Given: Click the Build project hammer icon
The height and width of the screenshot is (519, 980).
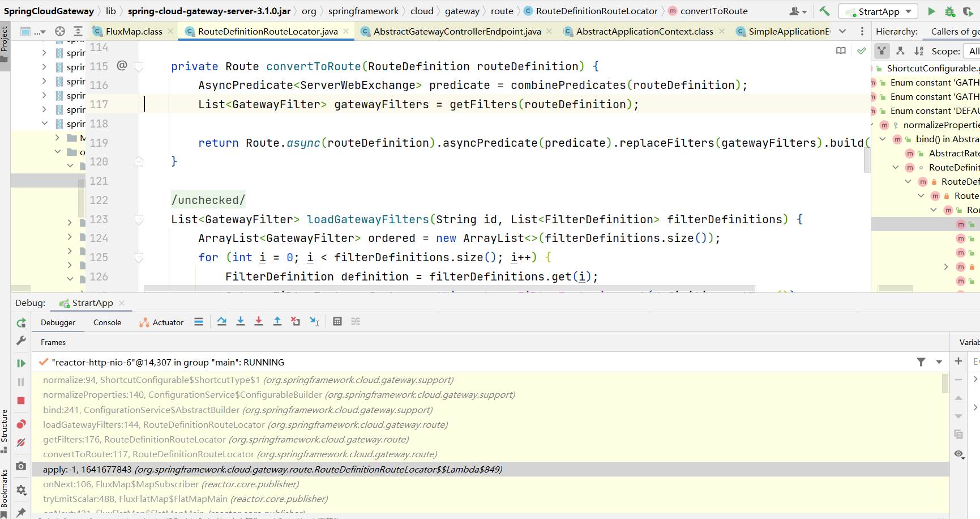Looking at the screenshot, I should [x=824, y=11].
